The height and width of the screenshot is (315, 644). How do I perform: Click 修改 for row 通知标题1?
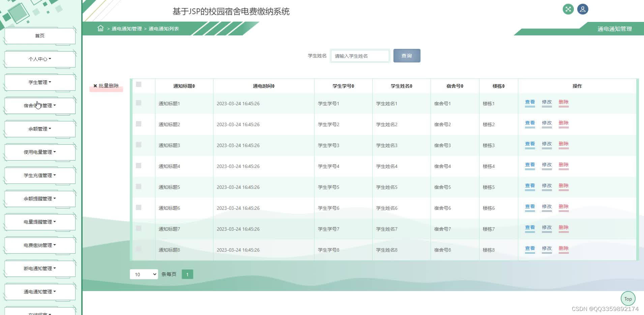coord(547,102)
